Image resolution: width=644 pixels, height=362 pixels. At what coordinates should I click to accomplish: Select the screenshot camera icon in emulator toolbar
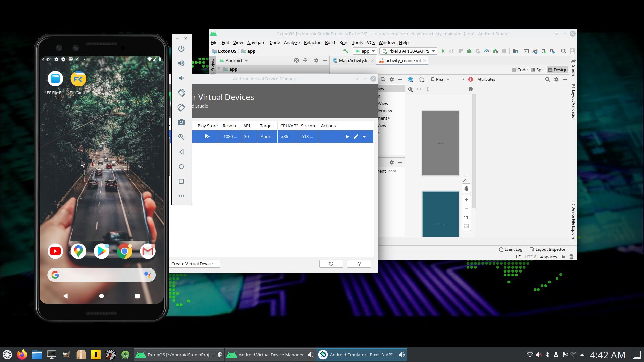[181, 122]
